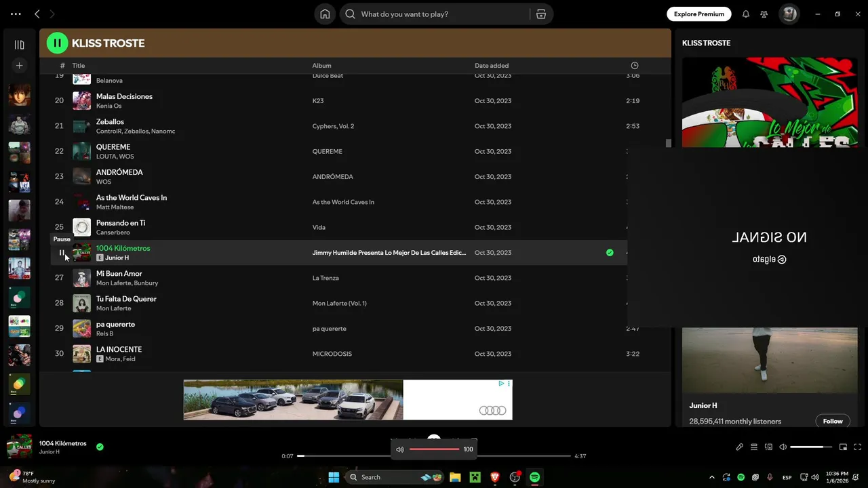Open album K23
This screenshot has height=488, width=868.
318,100
